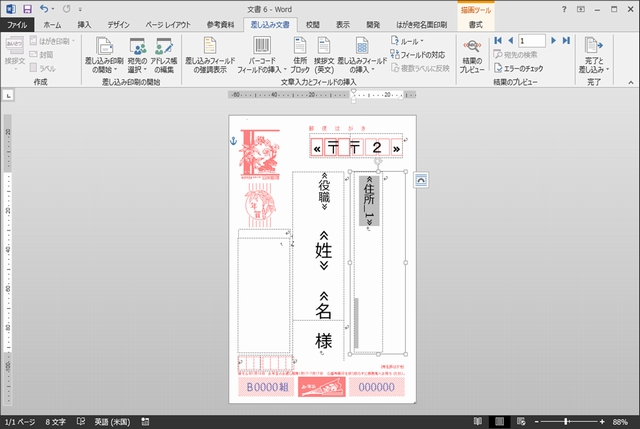640x429 pixels.
Task: Click the postal code field boxes
Action: coord(356,147)
